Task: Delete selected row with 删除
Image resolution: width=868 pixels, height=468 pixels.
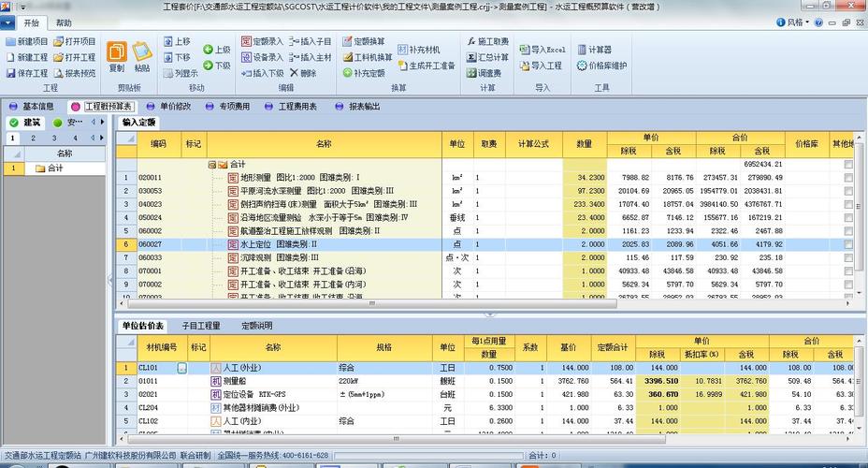Action: point(294,73)
